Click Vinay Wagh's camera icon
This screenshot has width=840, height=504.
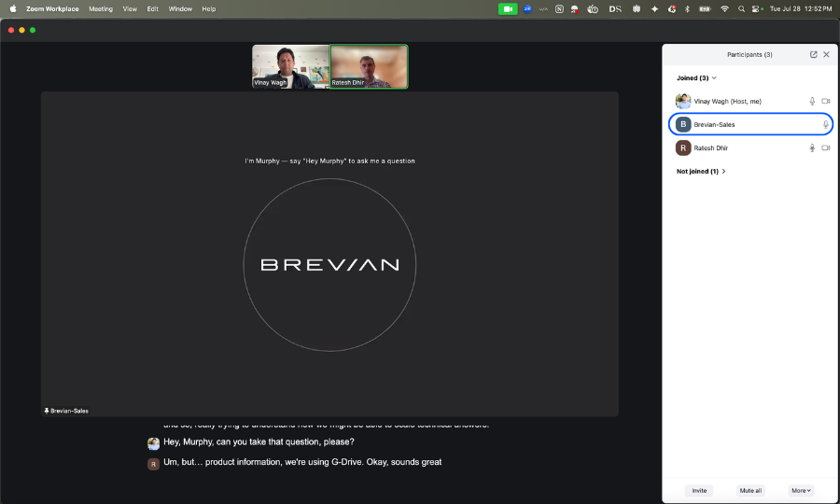[826, 101]
